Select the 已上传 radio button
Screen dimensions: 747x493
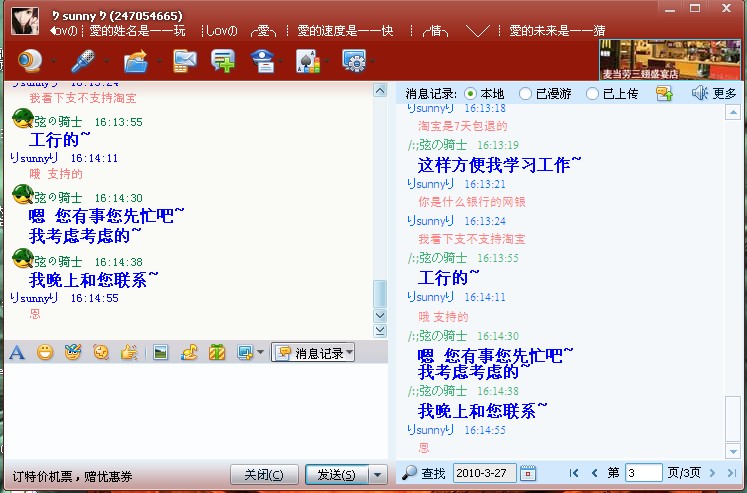coord(592,94)
